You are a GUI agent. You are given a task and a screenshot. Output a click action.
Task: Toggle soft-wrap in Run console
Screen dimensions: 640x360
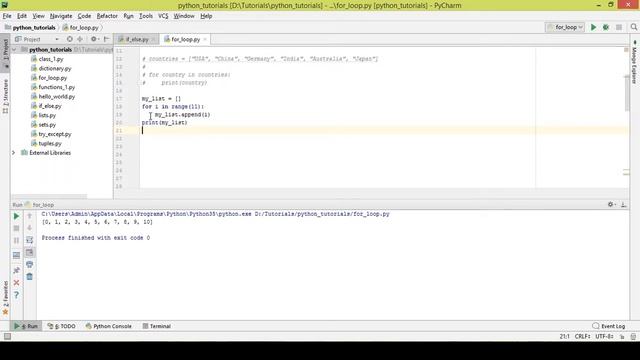point(29,240)
